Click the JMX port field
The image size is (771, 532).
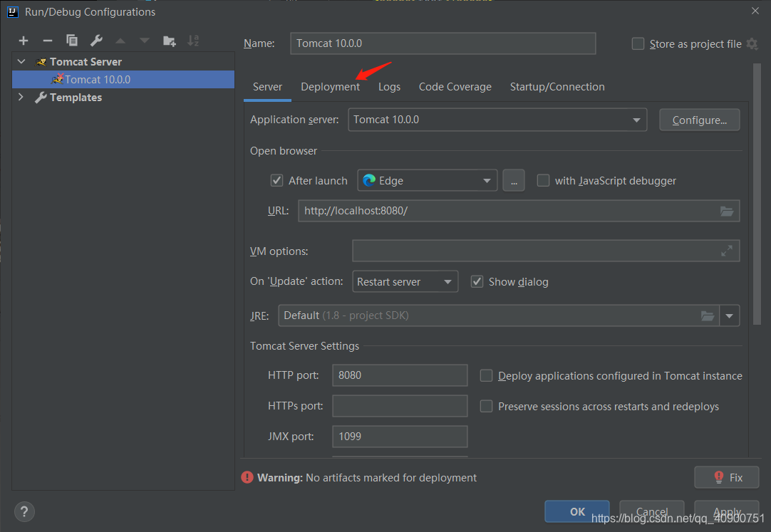click(400, 436)
